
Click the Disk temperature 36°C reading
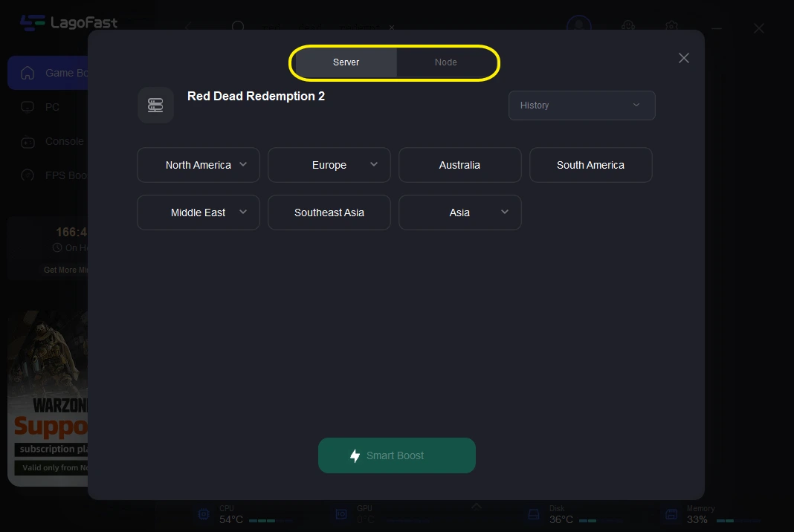pyautogui.click(x=561, y=519)
